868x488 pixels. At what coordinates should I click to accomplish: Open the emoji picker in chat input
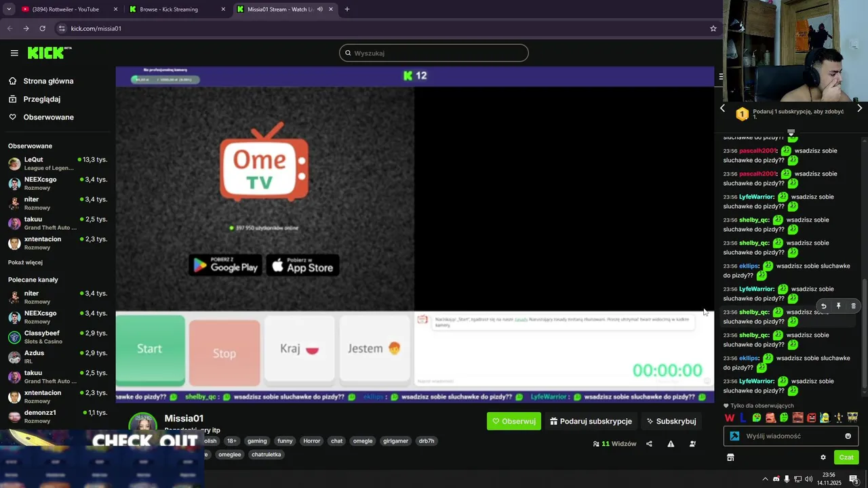tap(848, 436)
